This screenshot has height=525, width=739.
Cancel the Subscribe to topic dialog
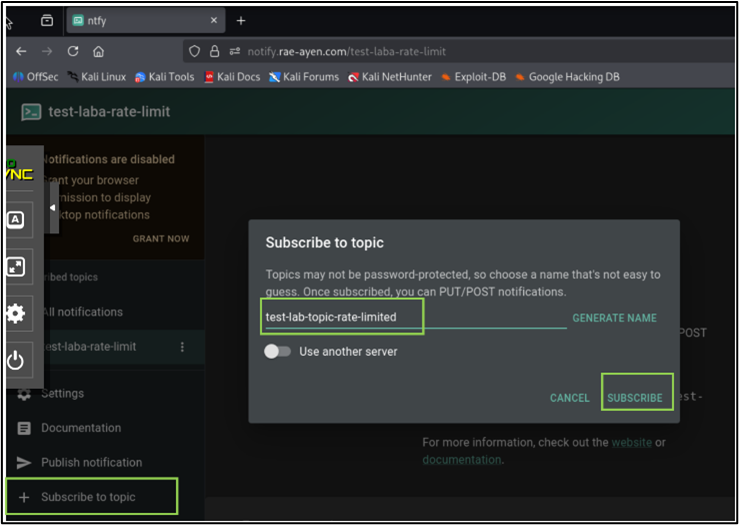coord(569,398)
